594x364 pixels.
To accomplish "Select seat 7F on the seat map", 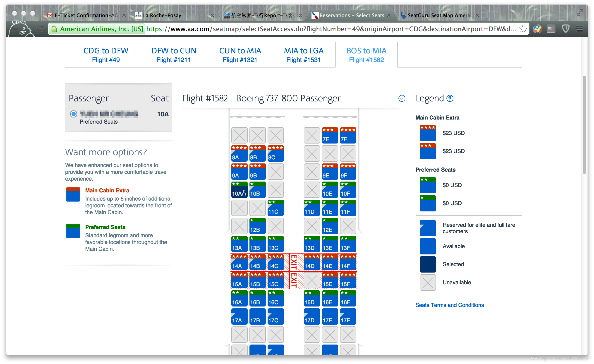I will pos(348,135).
